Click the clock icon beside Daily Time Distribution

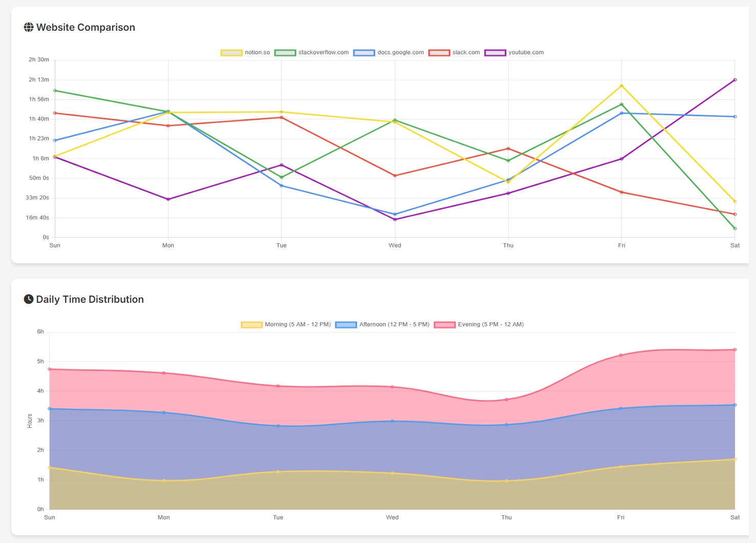click(29, 299)
